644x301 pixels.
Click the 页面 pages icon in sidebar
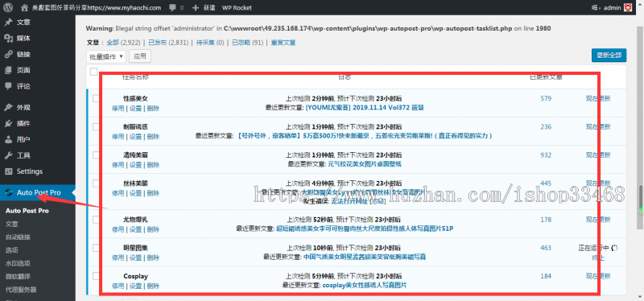tap(8, 70)
